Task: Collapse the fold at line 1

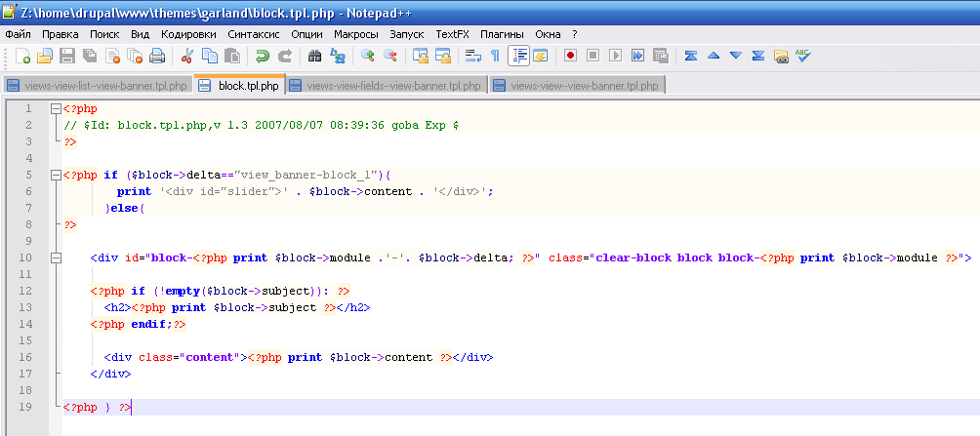Action: [x=57, y=108]
